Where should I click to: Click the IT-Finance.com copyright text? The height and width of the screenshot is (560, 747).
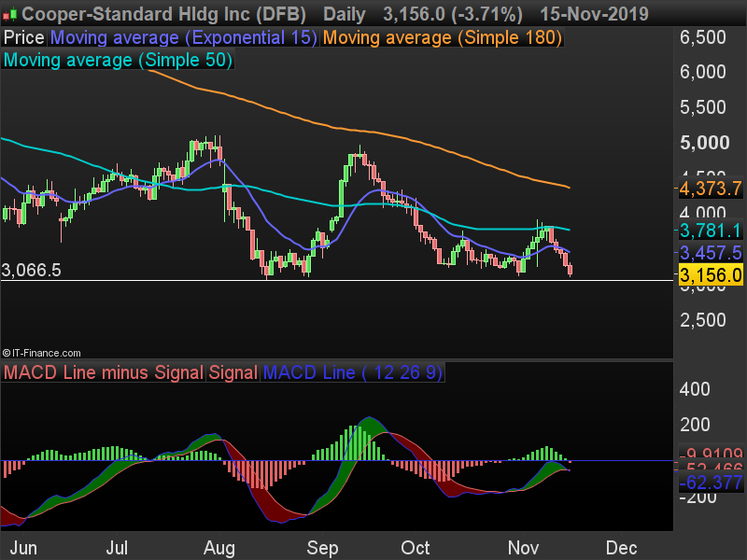[x=41, y=354]
